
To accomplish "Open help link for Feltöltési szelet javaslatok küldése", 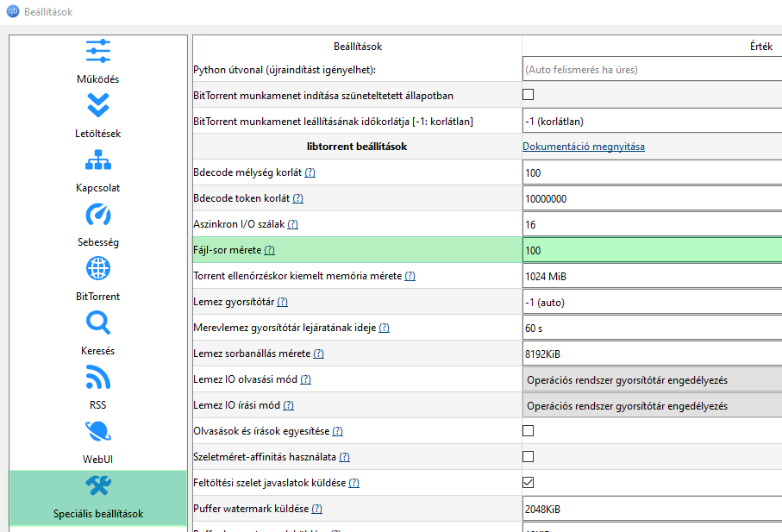I will click(x=354, y=483).
